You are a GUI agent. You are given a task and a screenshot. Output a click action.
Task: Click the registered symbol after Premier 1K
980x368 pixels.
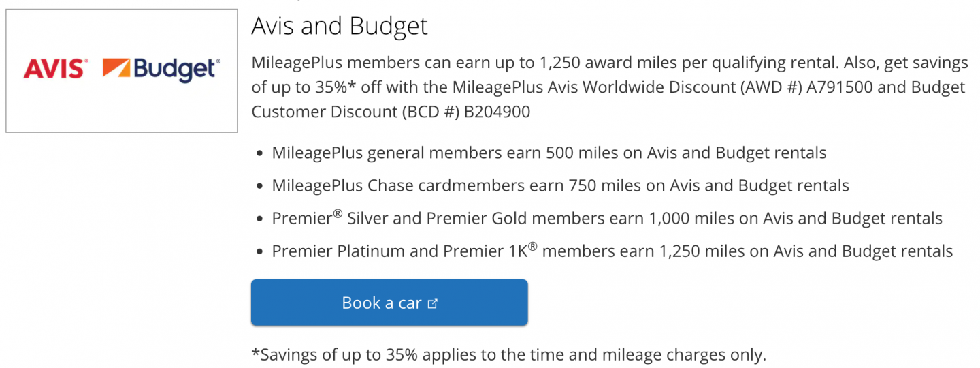[x=533, y=246]
